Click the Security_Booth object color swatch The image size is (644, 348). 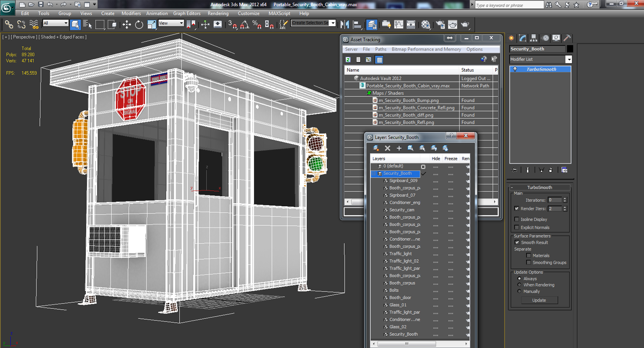click(570, 49)
